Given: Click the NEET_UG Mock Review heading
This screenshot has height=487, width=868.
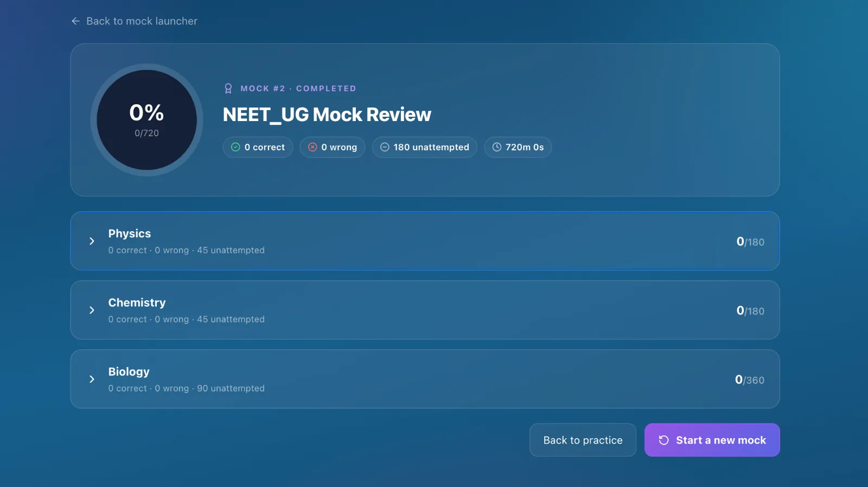Looking at the screenshot, I should tap(327, 115).
